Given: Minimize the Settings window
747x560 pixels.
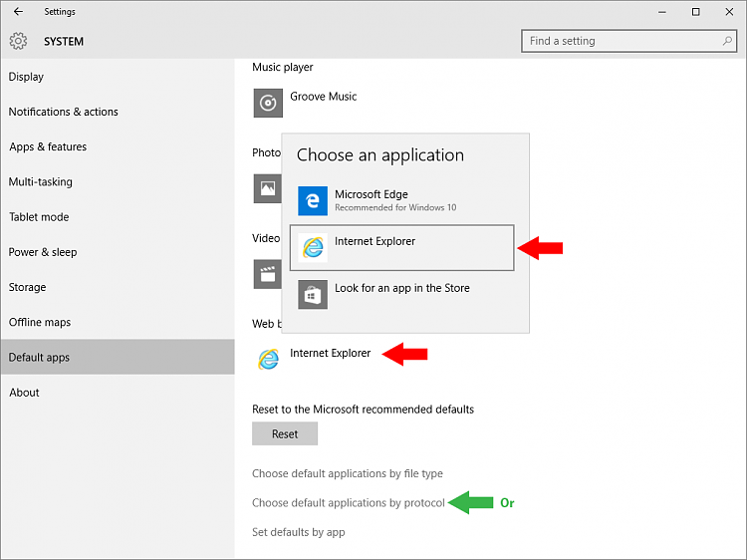Looking at the screenshot, I should click(662, 12).
